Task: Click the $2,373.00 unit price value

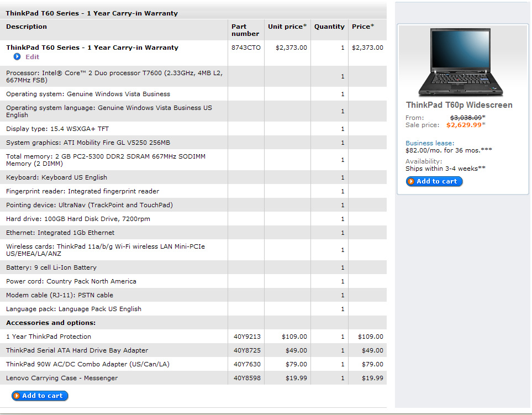Action: point(291,48)
